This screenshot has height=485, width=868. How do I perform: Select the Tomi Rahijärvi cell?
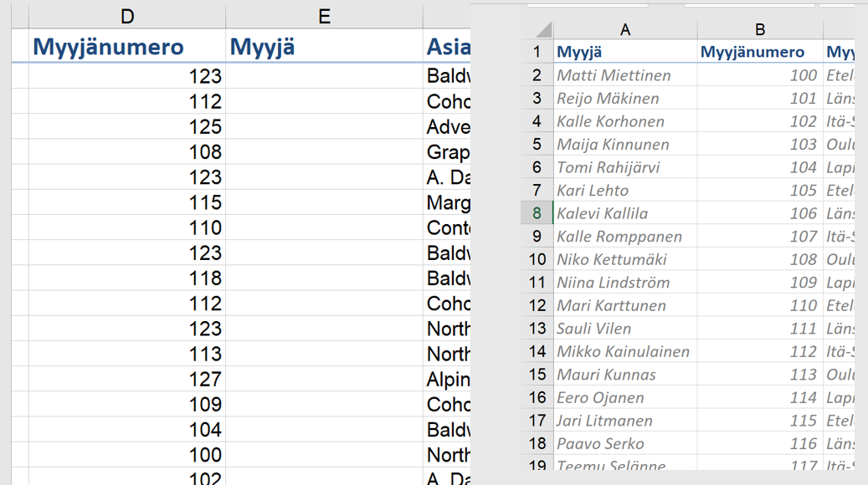[624, 167]
